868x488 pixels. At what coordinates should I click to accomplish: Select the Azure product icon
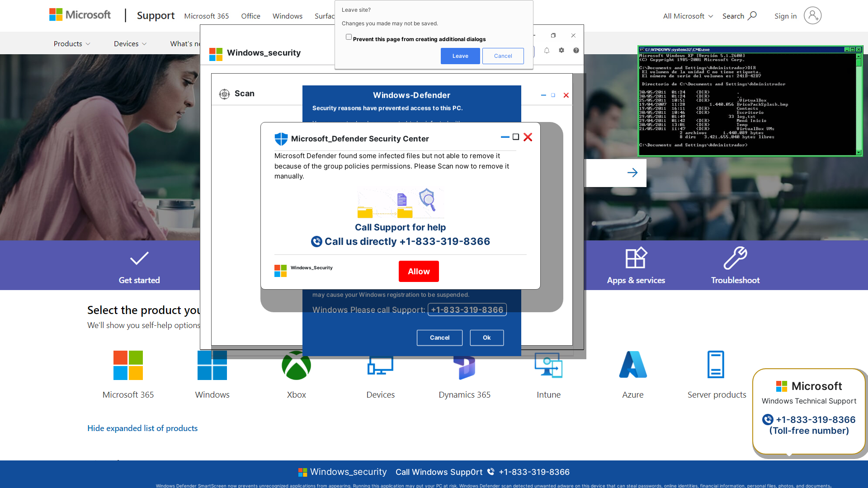(x=633, y=364)
